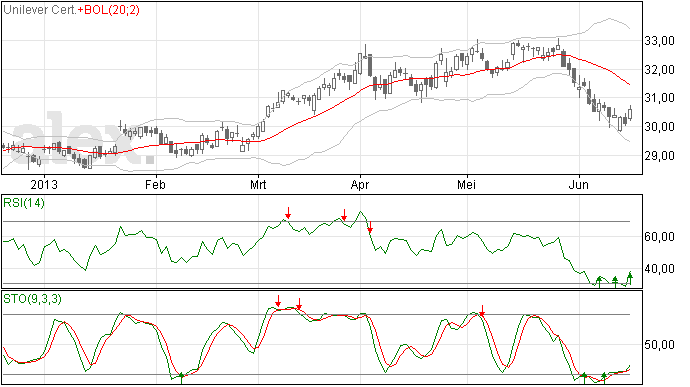
Task: Click the green buy arrow on STO in February
Action: (181, 378)
